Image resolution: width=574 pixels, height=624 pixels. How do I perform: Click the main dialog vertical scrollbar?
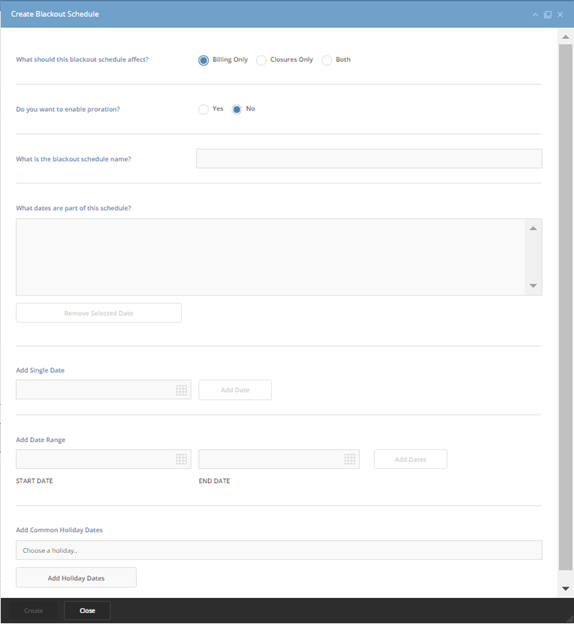tap(565, 306)
